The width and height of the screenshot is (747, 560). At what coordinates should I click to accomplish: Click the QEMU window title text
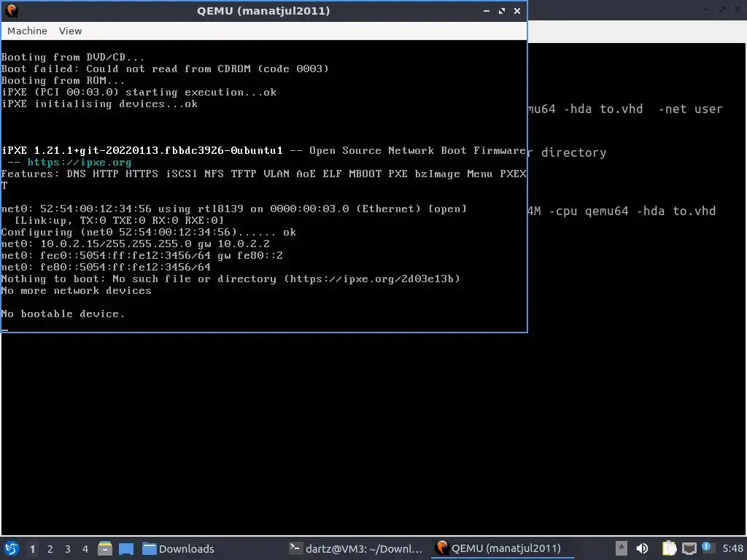pyautogui.click(x=263, y=10)
